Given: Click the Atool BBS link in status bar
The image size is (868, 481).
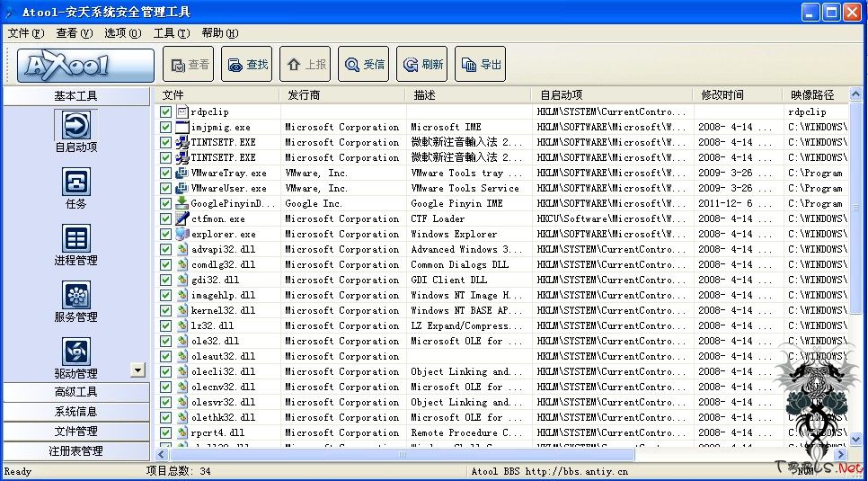Looking at the screenshot, I should point(550,472).
